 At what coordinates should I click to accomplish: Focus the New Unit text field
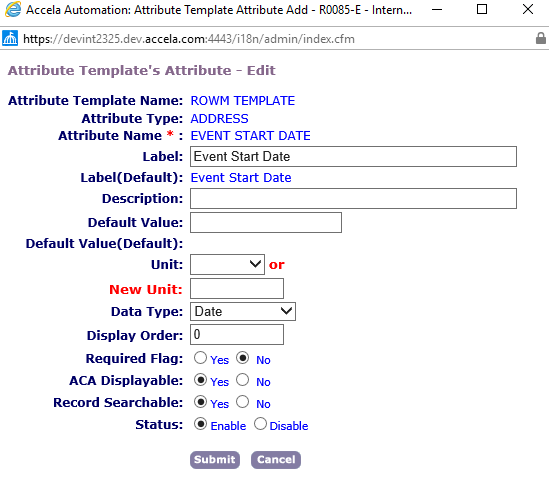click(237, 289)
